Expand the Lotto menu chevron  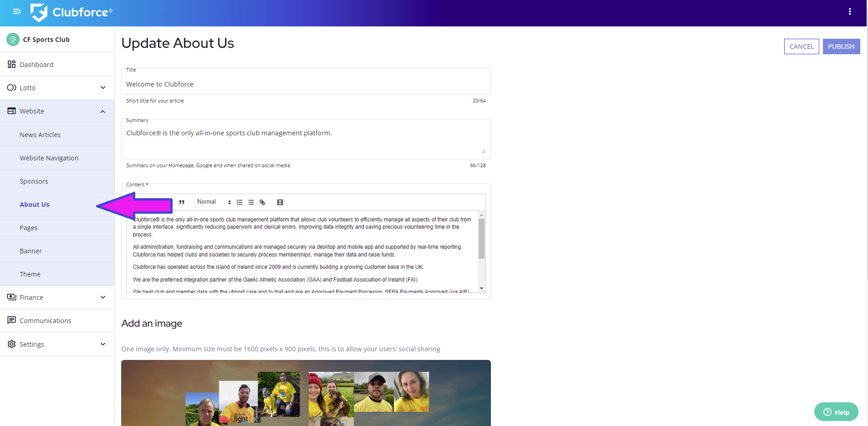click(x=103, y=87)
